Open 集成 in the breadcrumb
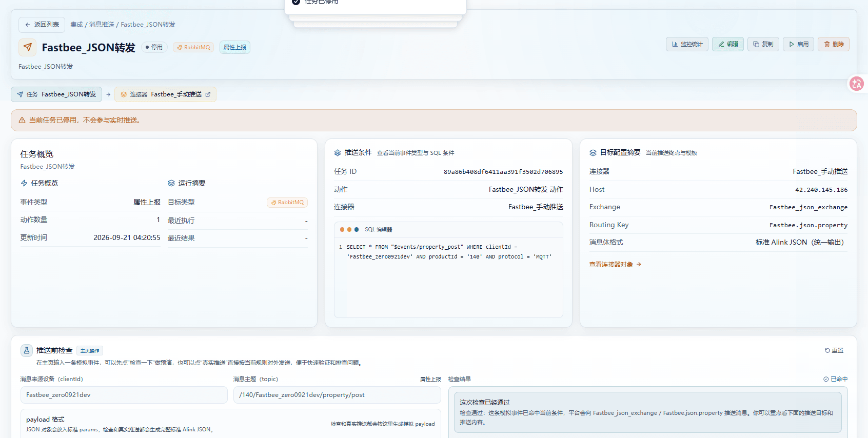The height and width of the screenshot is (438, 868). 76,25
